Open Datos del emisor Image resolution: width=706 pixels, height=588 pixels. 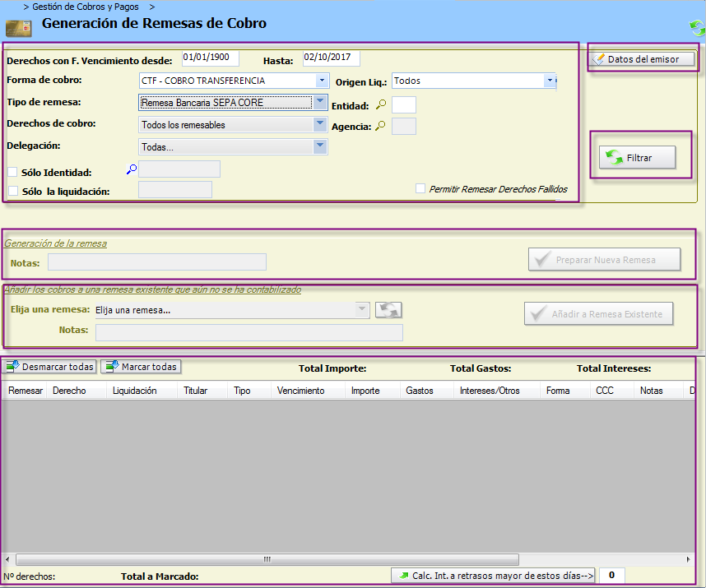642,59
